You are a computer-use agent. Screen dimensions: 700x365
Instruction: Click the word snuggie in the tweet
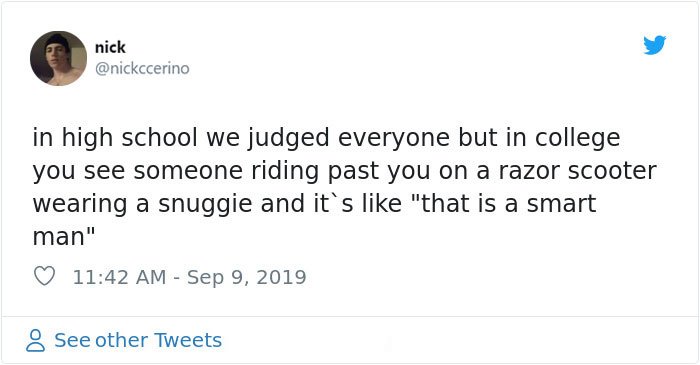coord(206,204)
